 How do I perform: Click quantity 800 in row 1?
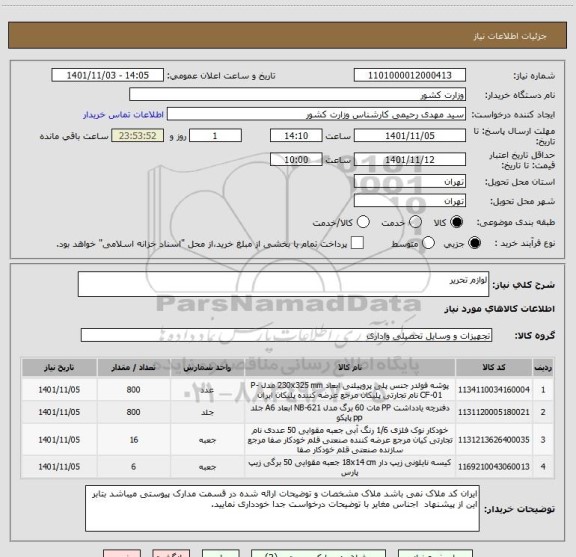click(133, 389)
